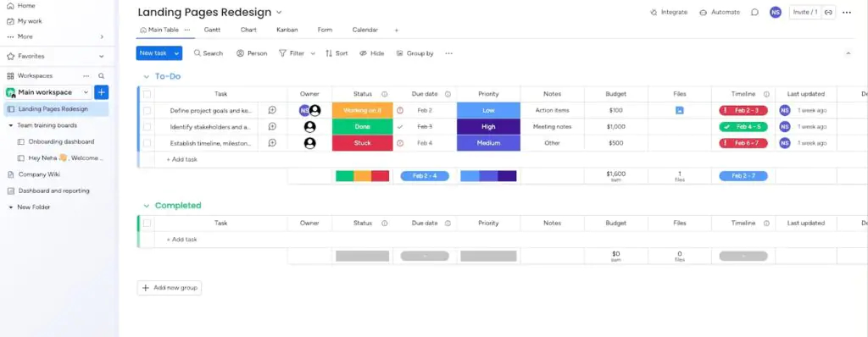This screenshot has width=868, height=337.
Task: Tick the checkbox for Identify stakeholders row
Action: pyautogui.click(x=147, y=127)
